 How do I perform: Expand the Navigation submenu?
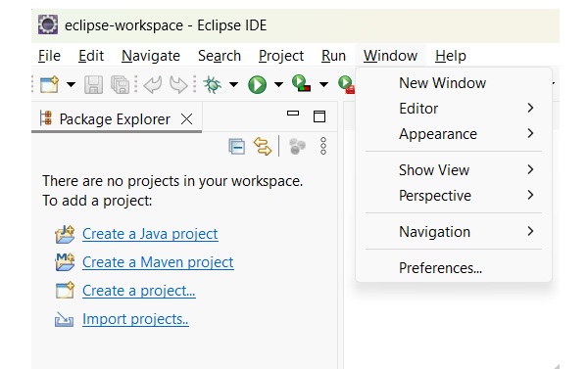point(454,232)
